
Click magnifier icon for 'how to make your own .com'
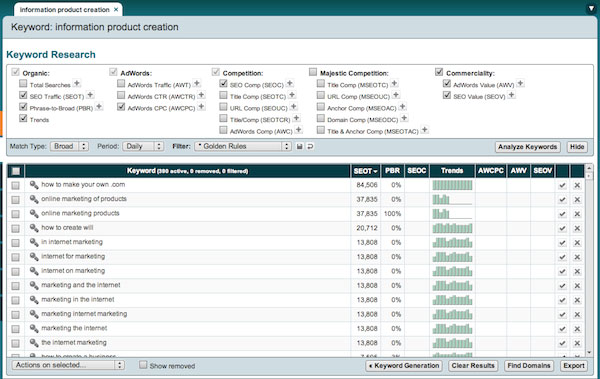point(34,185)
